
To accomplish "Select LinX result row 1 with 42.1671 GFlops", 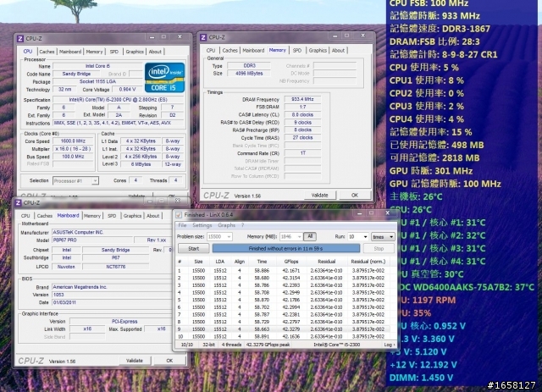I will 284,271.
